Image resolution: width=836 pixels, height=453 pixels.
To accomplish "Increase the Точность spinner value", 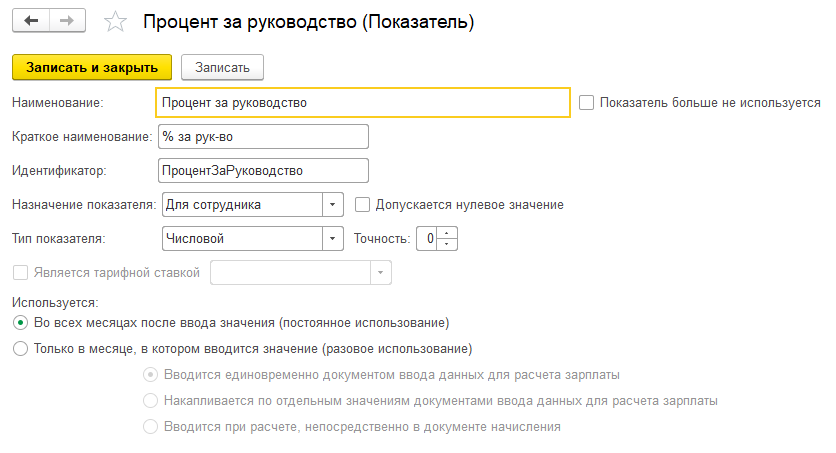I will [x=448, y=234].
